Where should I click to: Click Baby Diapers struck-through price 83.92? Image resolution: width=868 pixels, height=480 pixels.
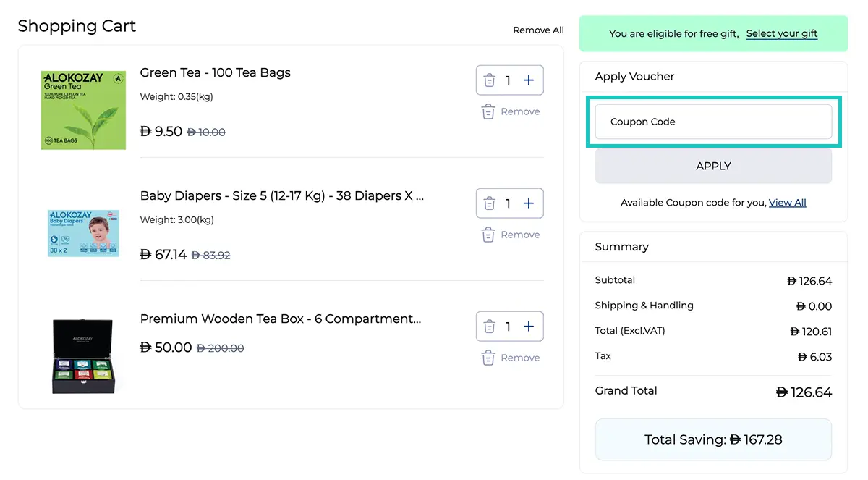211,256
